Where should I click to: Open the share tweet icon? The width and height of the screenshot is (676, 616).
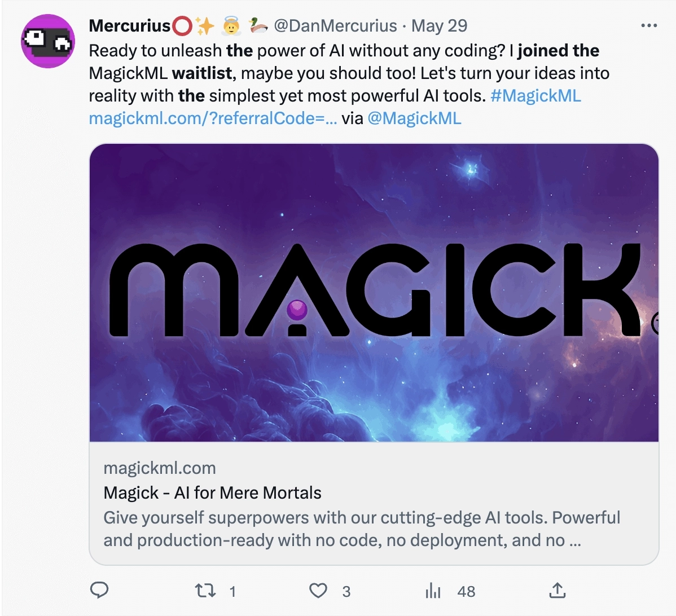point(557,591)
